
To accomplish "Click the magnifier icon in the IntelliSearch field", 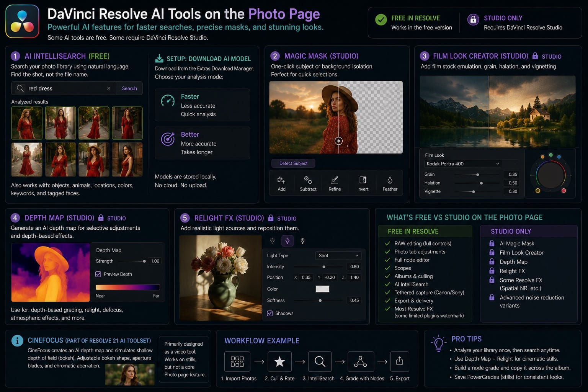I will coord(20,88).
